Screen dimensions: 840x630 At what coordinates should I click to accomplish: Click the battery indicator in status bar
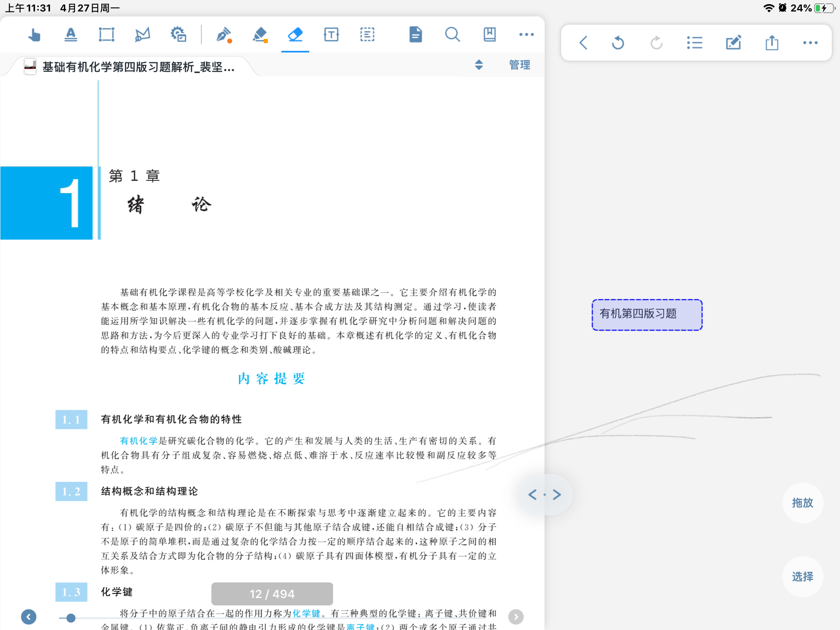(824, 8)
